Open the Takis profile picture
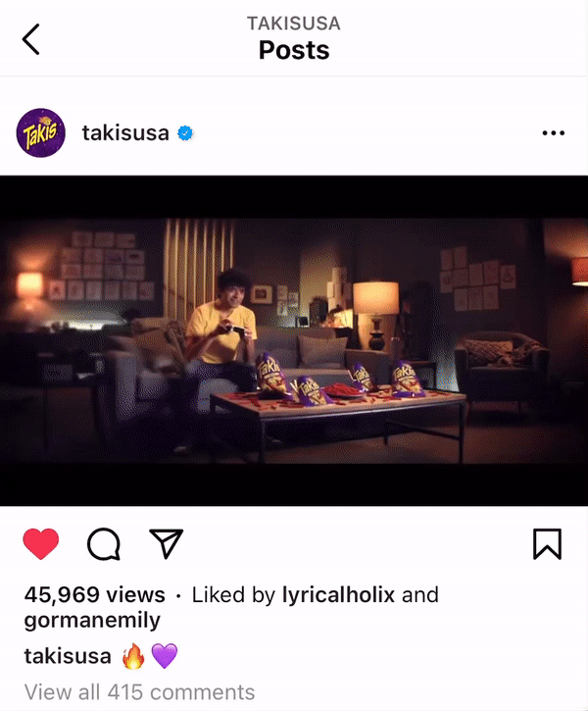The height and width of the screenshot is (711, 588). point(41,132)
